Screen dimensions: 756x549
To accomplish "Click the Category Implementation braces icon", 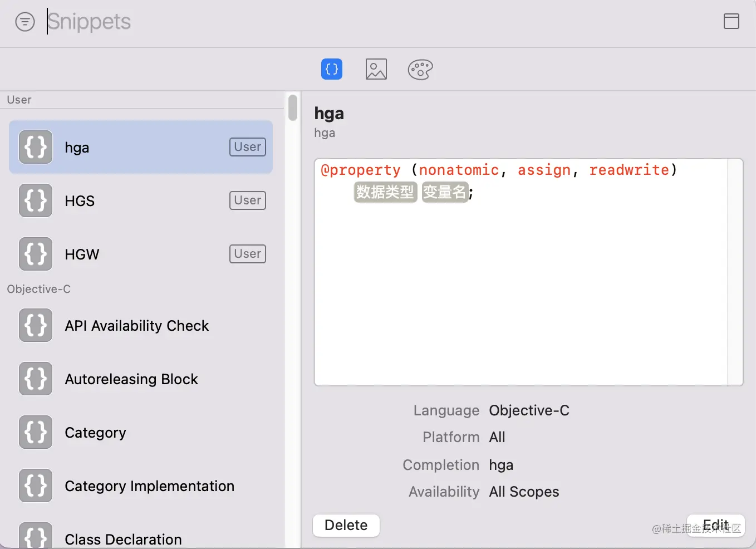I will pyautogui.click(x=36, y=486).
